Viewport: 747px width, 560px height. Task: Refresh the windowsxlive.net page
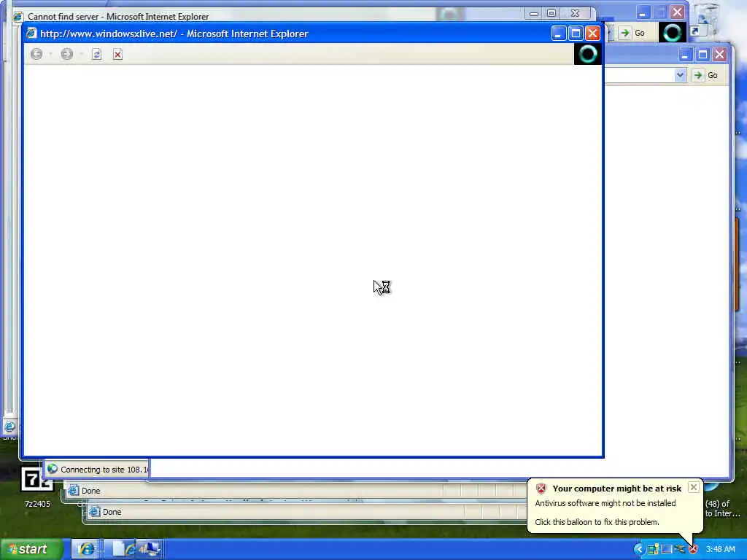click(x=97, y=54)
